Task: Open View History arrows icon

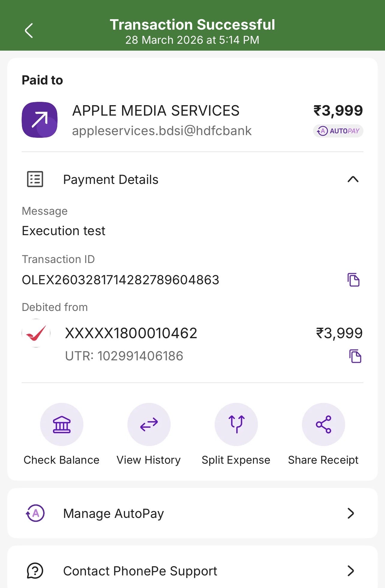Action: [x=149, y=424]
